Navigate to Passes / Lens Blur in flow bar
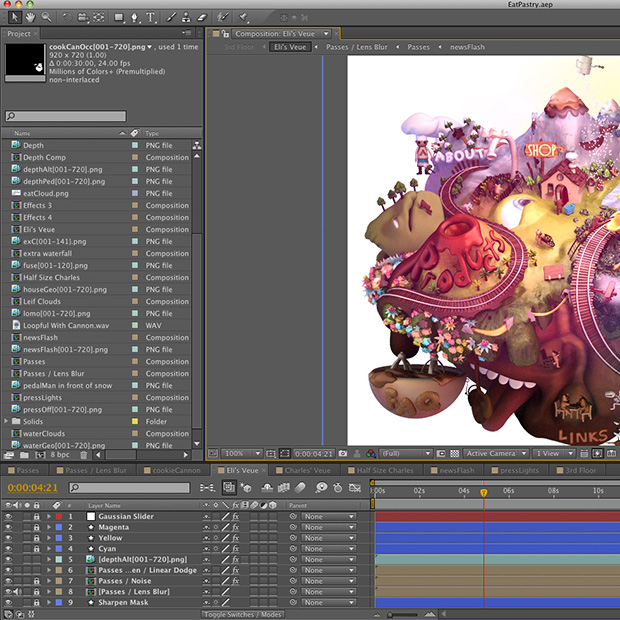The image size is (620, 620). 356,47
